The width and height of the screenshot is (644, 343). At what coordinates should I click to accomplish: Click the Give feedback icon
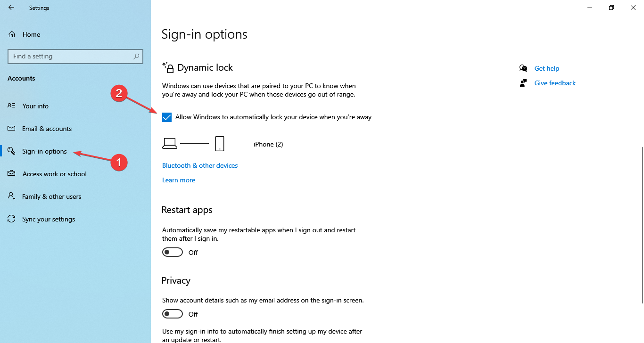pyautogui.click(x=523, y=82)
